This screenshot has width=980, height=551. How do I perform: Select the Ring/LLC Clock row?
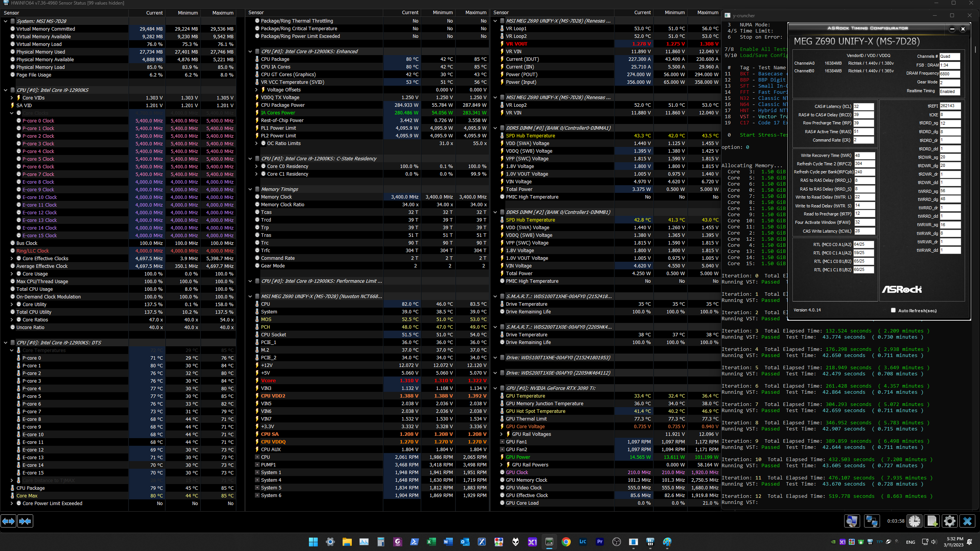118,251
